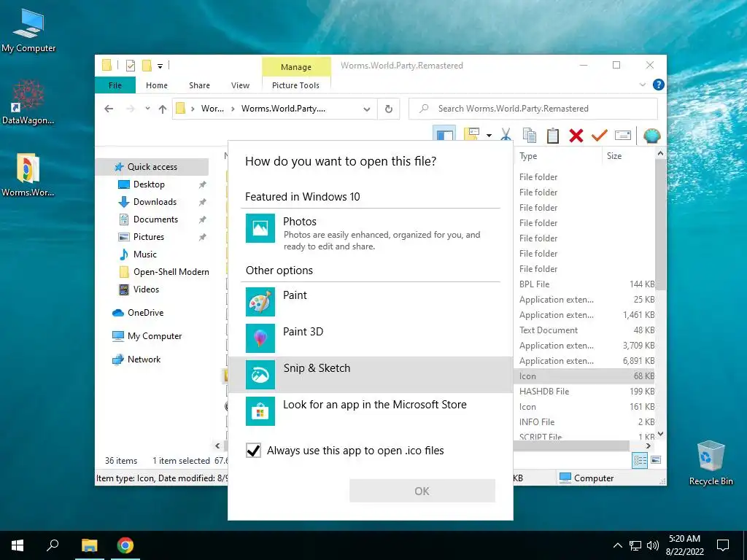Click the Manage contextual tab header
Viewport: 747px width, 560px height.
[x=296, y=67]
